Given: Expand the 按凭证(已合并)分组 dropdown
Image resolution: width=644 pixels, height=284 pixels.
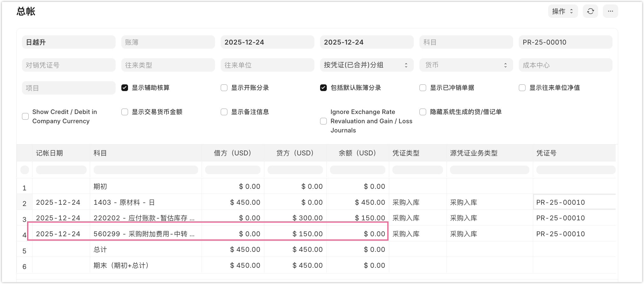Looking at the screenshot, I should click(366, 65).
